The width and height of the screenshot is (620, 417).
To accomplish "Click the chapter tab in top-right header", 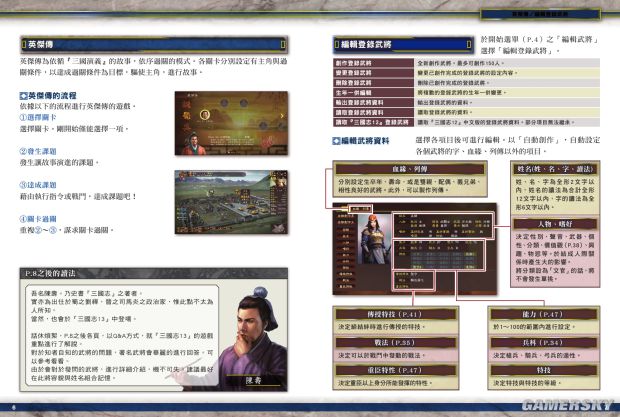I will (x=540, y=14).
